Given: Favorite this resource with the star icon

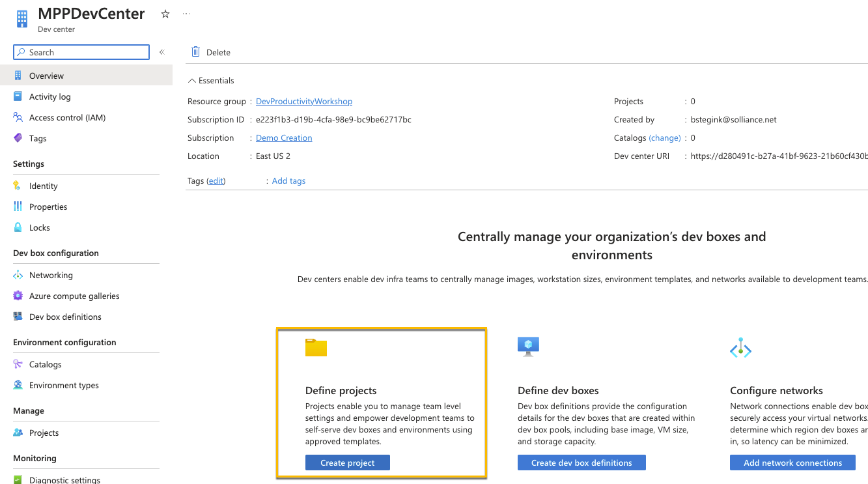Looking at the screenshot, I should [x=165, y=14].
